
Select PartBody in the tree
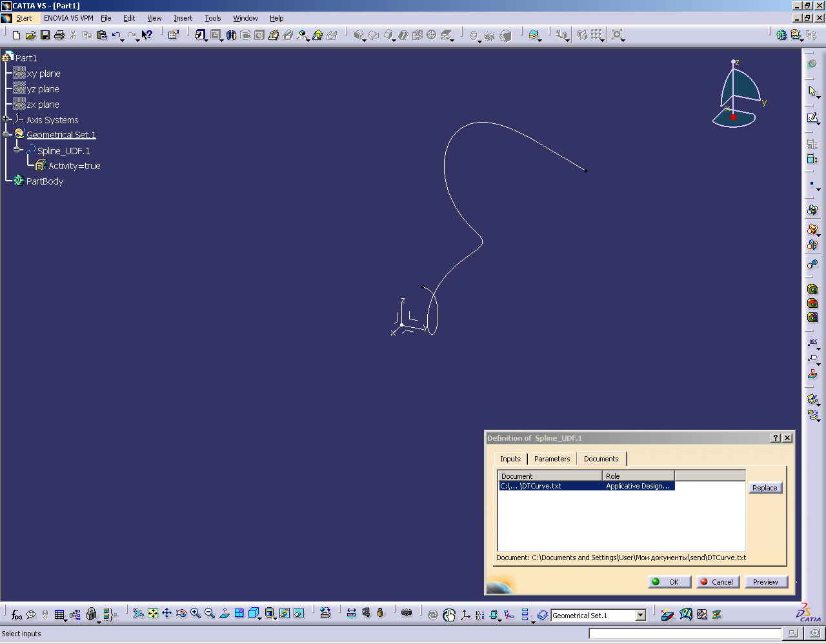pyautogui.click(x=45, y=181)
